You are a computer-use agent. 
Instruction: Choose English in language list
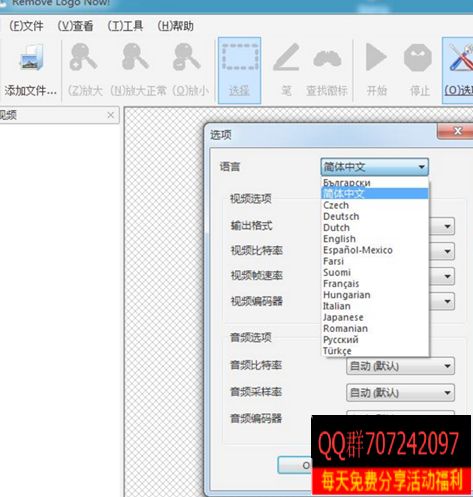click(375, 239)
